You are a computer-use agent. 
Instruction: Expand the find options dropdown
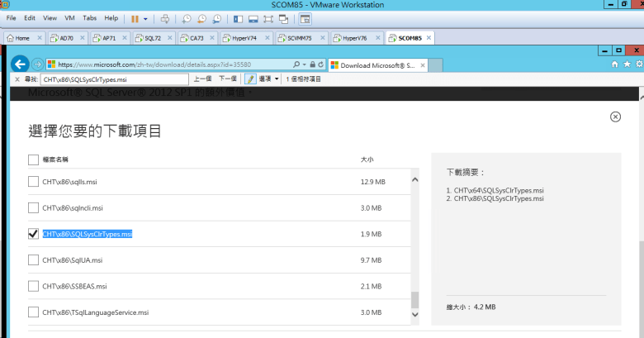[268, 79]
